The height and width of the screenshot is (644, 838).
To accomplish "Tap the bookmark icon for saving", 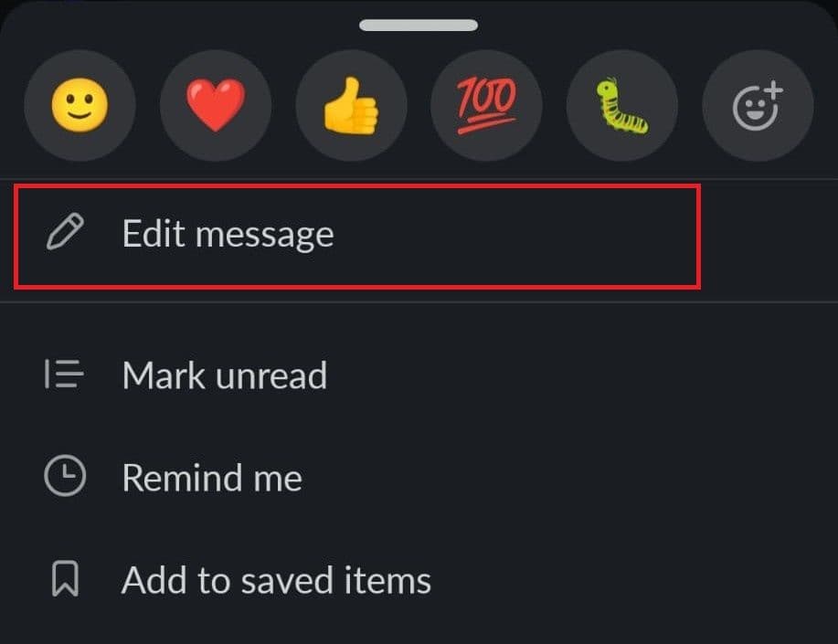I will point(65,578).
